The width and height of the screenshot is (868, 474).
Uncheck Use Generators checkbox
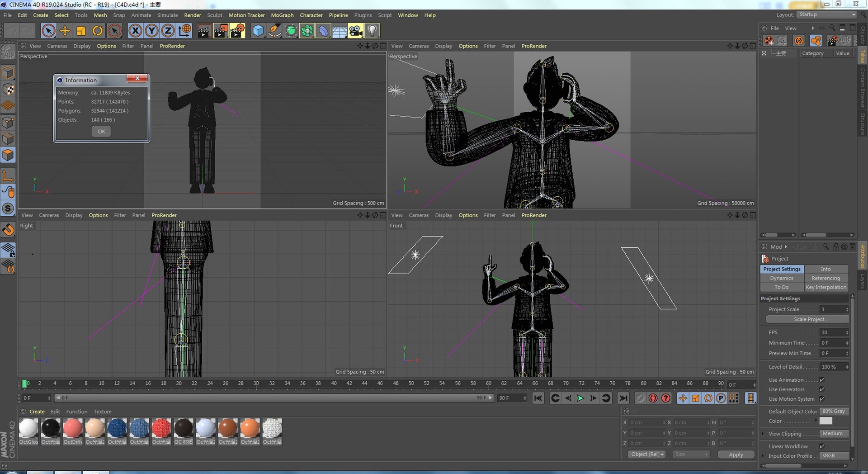[x=822, y=389]
